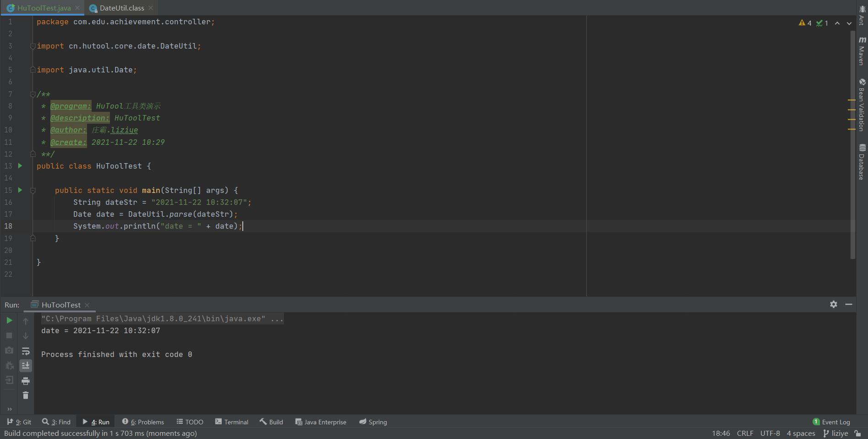Hide the Run tool window

point(849,304)
